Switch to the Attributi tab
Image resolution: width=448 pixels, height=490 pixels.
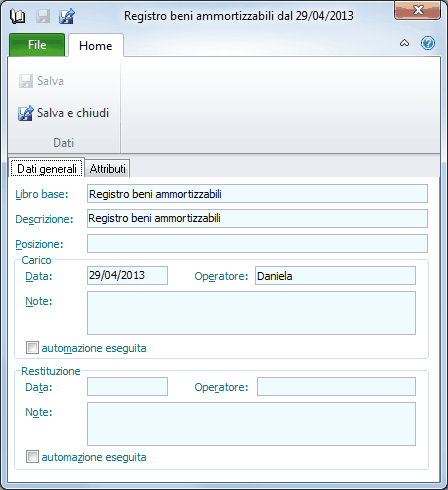[107, 169]
